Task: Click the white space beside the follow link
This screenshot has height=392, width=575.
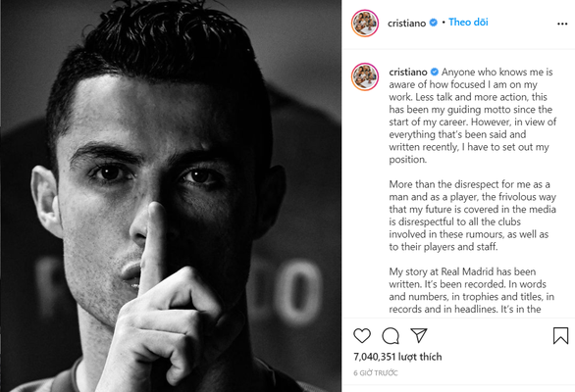Action: click(521, 23)
